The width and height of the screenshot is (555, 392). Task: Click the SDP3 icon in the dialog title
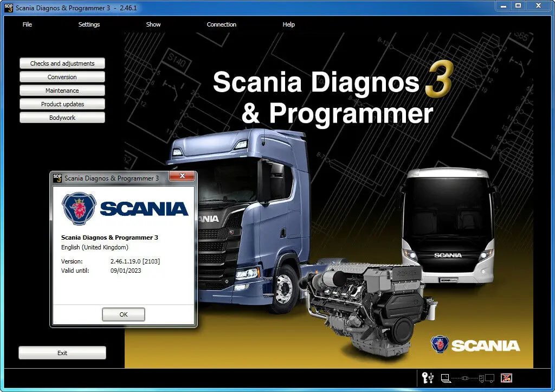click(x=57, y=178)
